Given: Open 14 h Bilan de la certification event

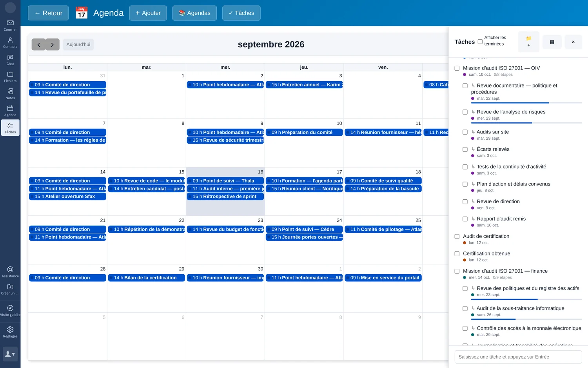Looking at the screenshot, I should (146, 278).
